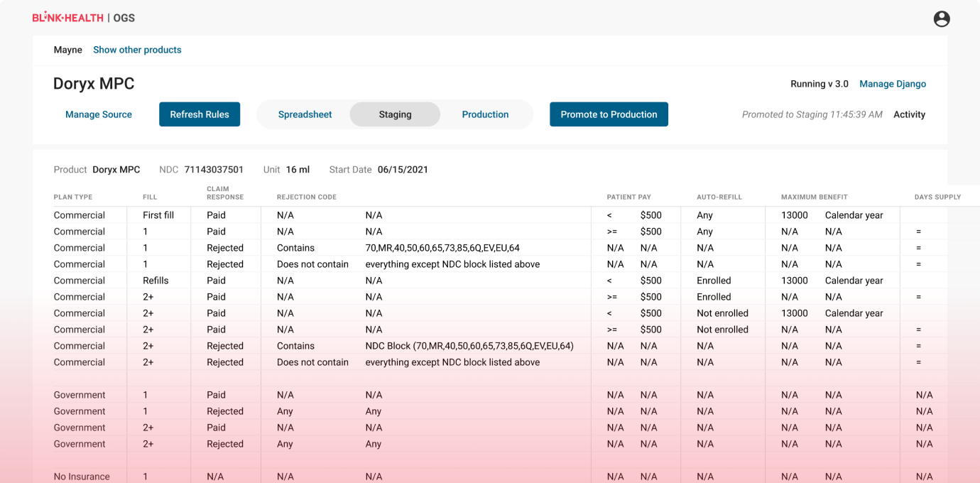Click the NDC Block rejection codes cell

coord(469,346)
